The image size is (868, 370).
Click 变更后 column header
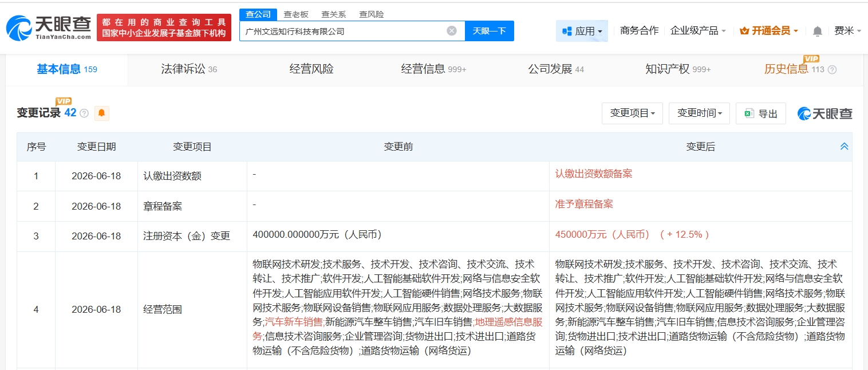(x=701, y=147)
